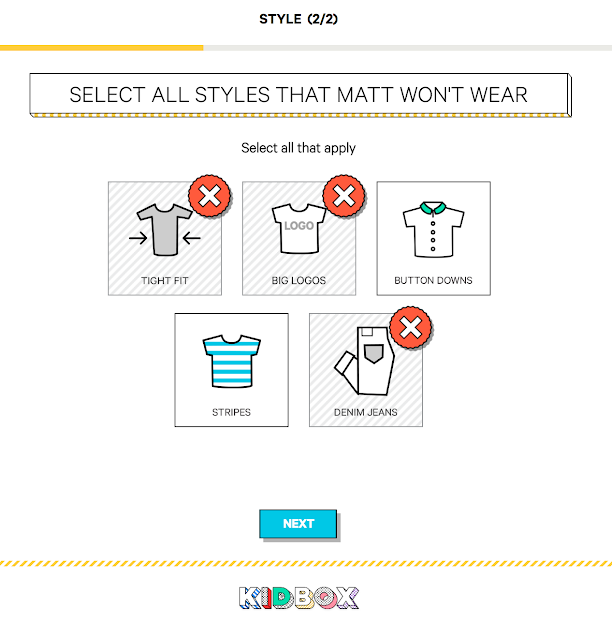Click the Big Logos label text
Image resolution: width=612 pixels, height=640 pixels.
coord(299,280)
